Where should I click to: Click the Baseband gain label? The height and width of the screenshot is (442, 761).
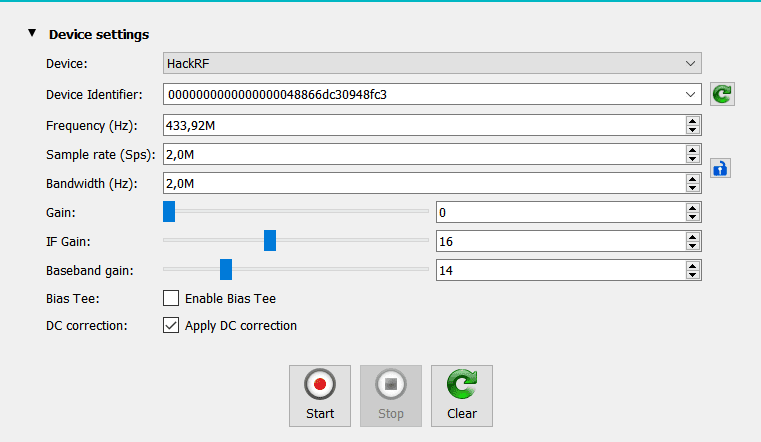tap(90, 270)
